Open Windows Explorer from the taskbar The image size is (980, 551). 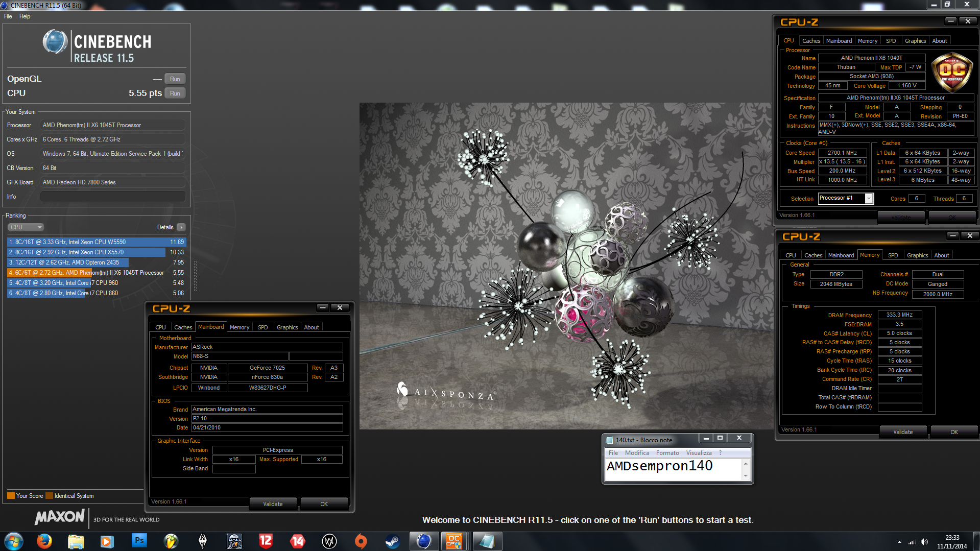(76, 541)
